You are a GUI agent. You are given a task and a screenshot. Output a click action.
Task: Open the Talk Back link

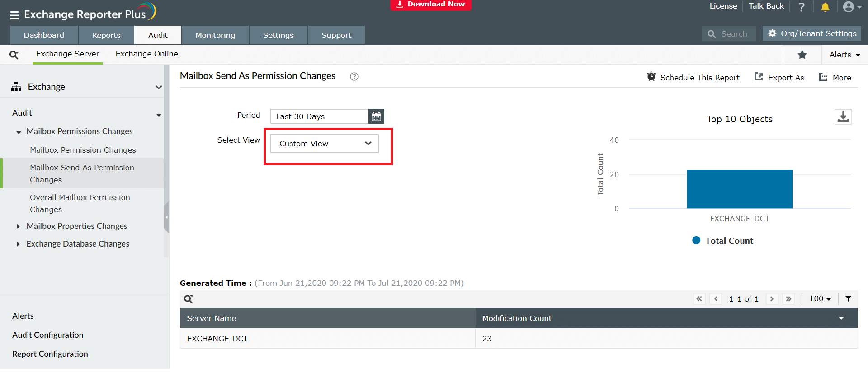(x=766, y=6)
